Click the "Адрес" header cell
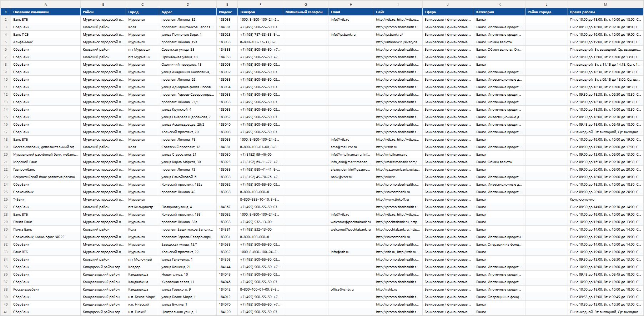The image size is (644, 322). pos(188,12)
